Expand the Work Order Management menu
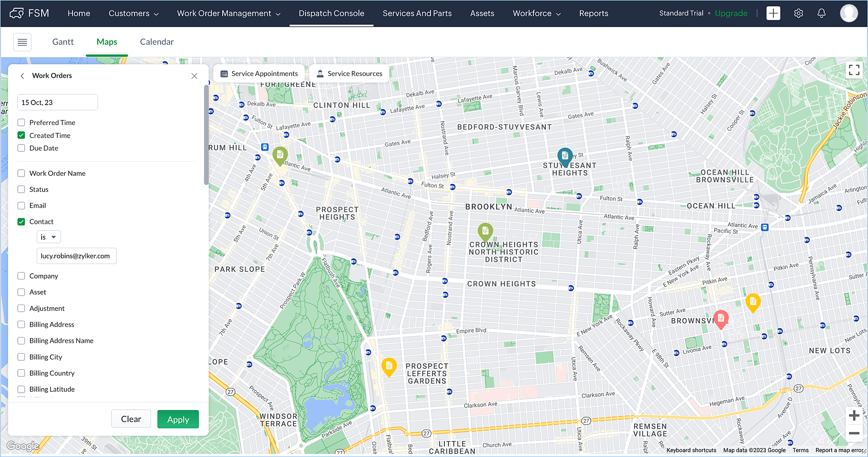Screen dimensions: 868x457 tap(229, 13)
